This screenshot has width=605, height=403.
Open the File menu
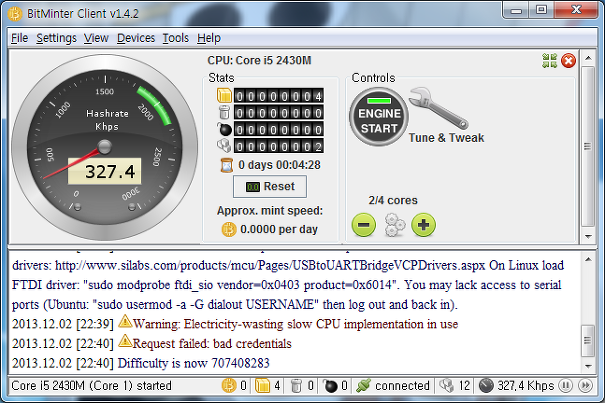pos(19,38)
